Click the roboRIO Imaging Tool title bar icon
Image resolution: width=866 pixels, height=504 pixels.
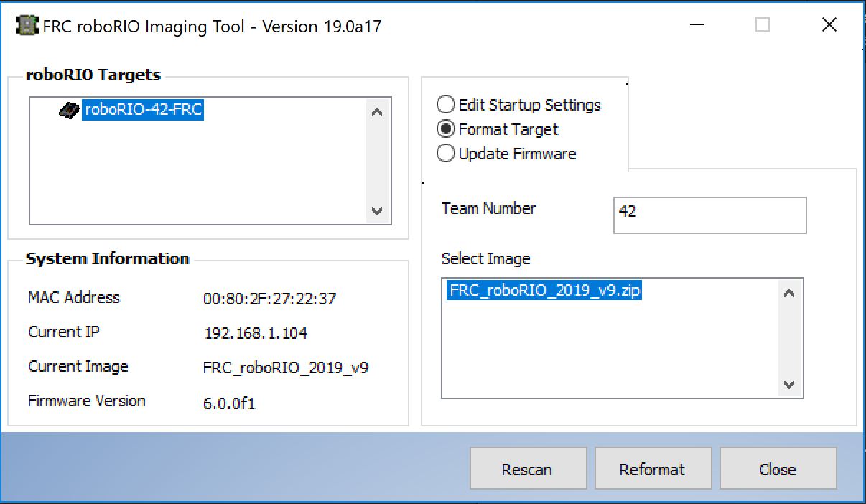[27, 27]
